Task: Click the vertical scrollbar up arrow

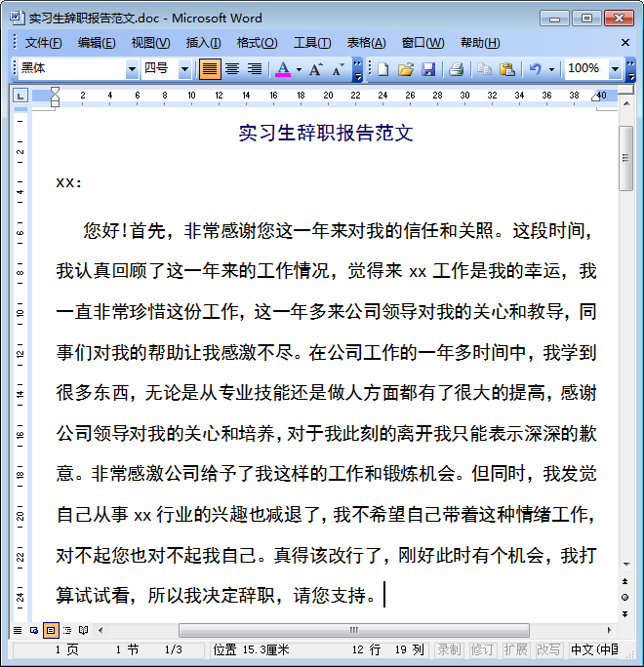Action: coord(626,103)
